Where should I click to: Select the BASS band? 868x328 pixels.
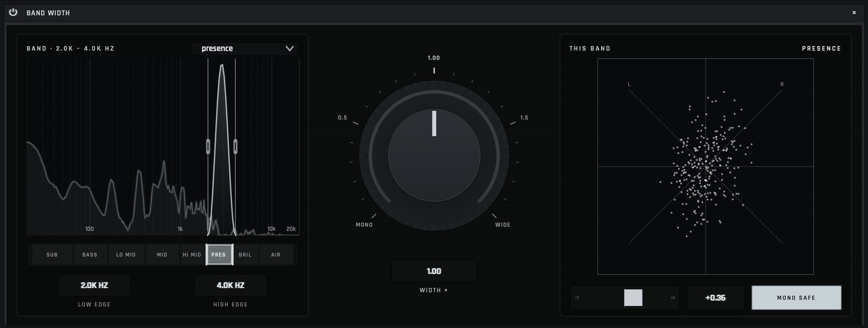(90, 255)
